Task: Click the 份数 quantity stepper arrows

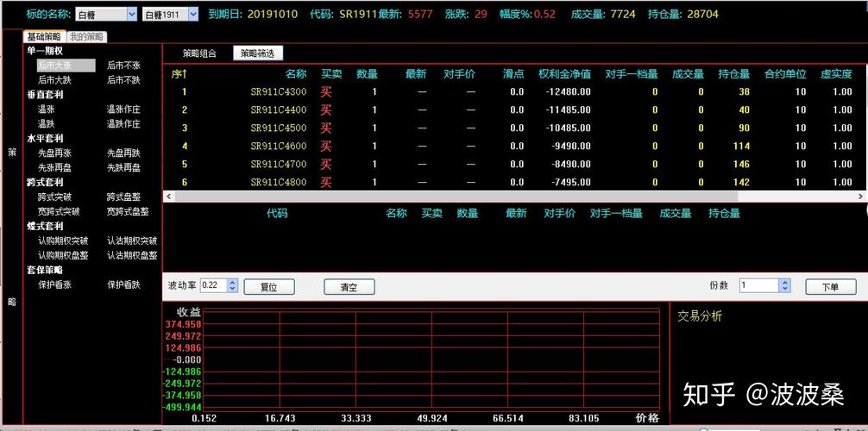Action: point(784,286)
